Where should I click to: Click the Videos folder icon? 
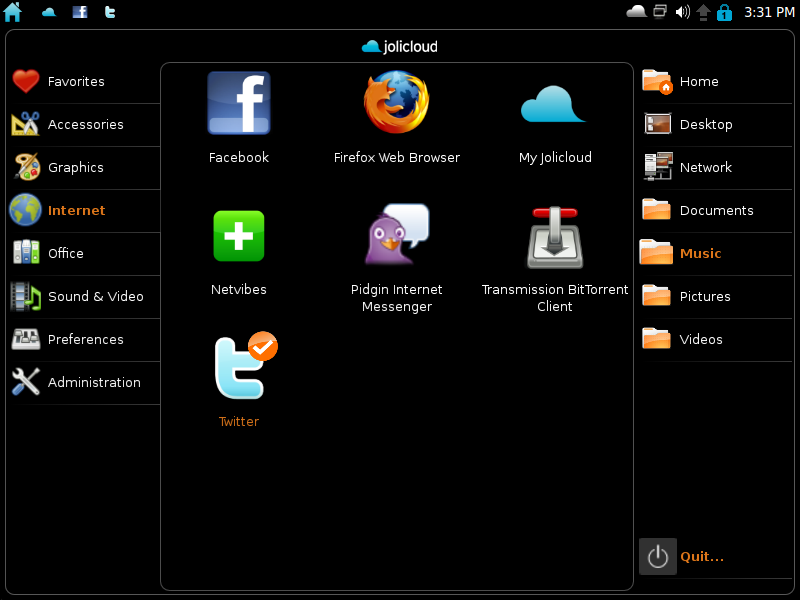point(657,338)
